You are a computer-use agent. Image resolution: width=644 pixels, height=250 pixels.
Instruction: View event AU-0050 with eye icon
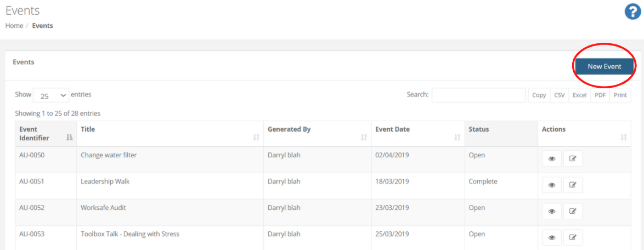pos(552,159)
